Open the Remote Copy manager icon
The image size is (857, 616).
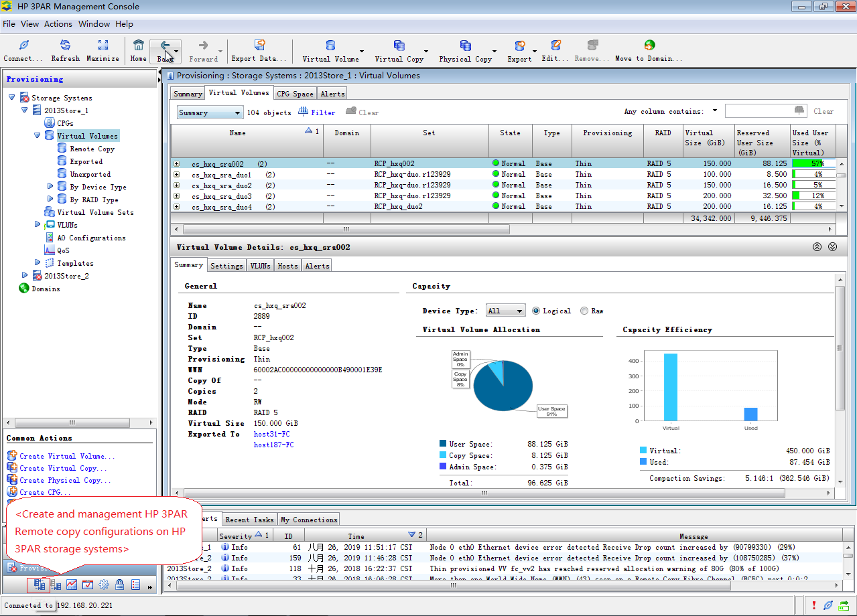click(40, 585)
